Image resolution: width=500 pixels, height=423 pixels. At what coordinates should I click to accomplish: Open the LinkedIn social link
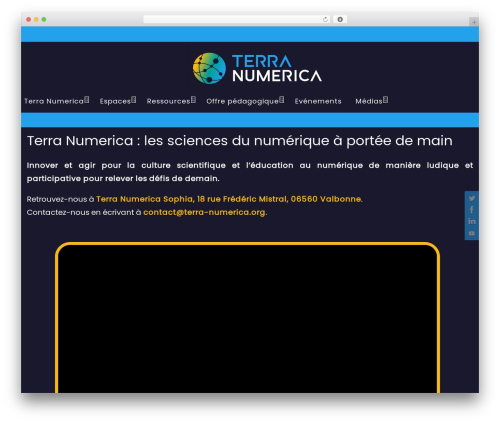coord(472,221)
